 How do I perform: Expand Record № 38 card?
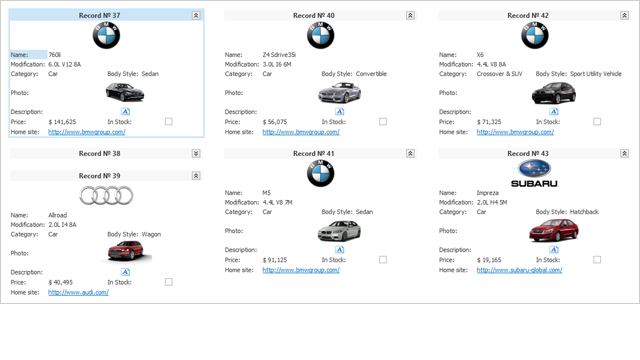coord(196,153)
